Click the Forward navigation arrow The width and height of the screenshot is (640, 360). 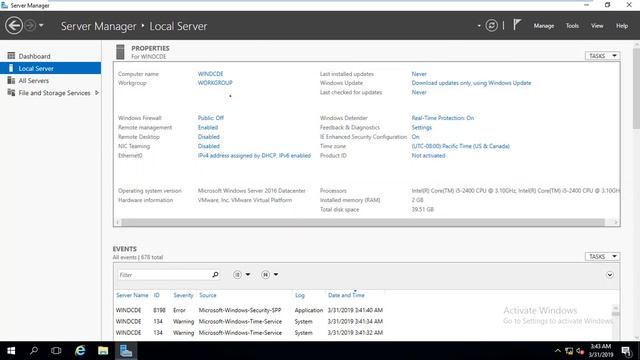[30, 25]
